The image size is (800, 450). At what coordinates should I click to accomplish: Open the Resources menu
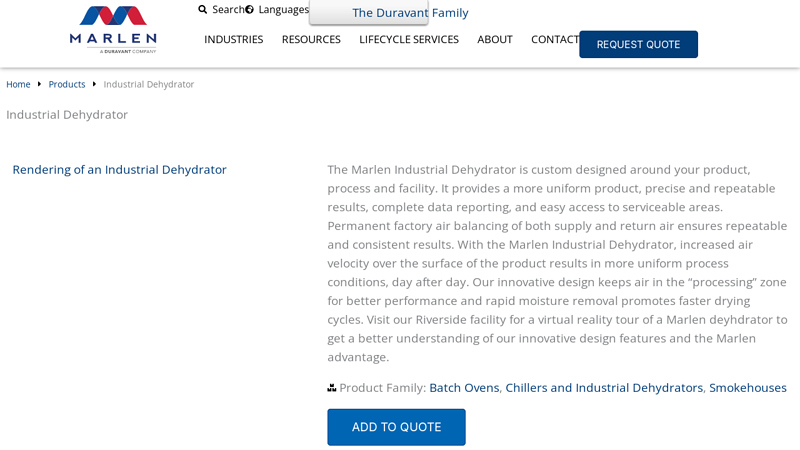tap(311, 40)
